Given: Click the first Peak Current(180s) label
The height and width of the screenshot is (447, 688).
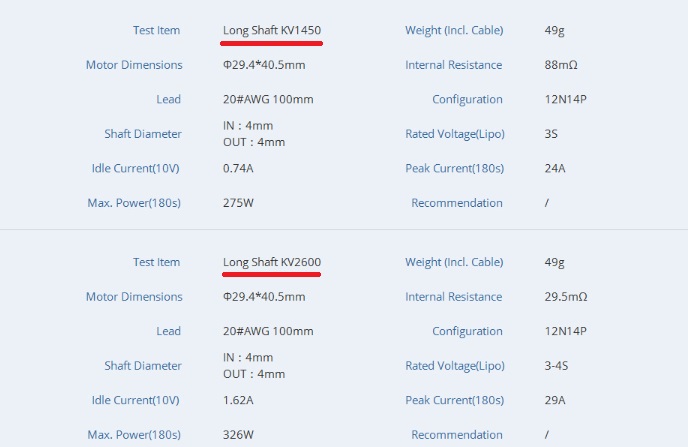Looking at the screenshot, I should (455, 168).
